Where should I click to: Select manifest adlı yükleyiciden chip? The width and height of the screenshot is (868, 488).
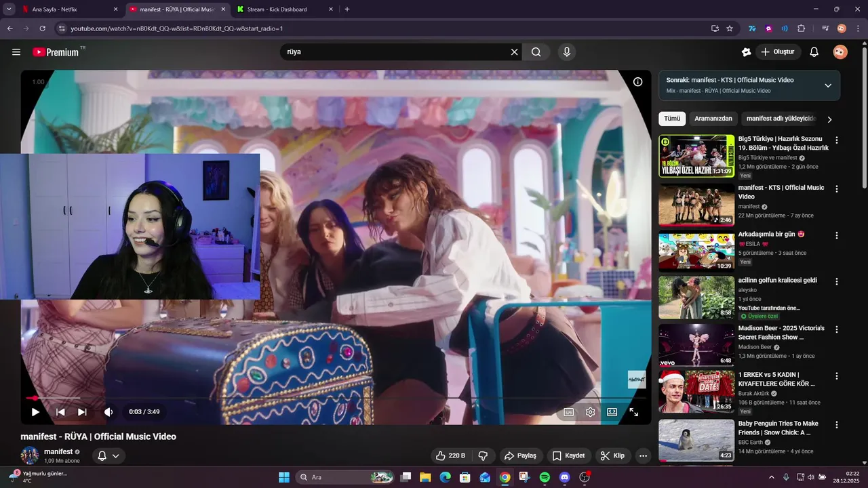(781, 119)
